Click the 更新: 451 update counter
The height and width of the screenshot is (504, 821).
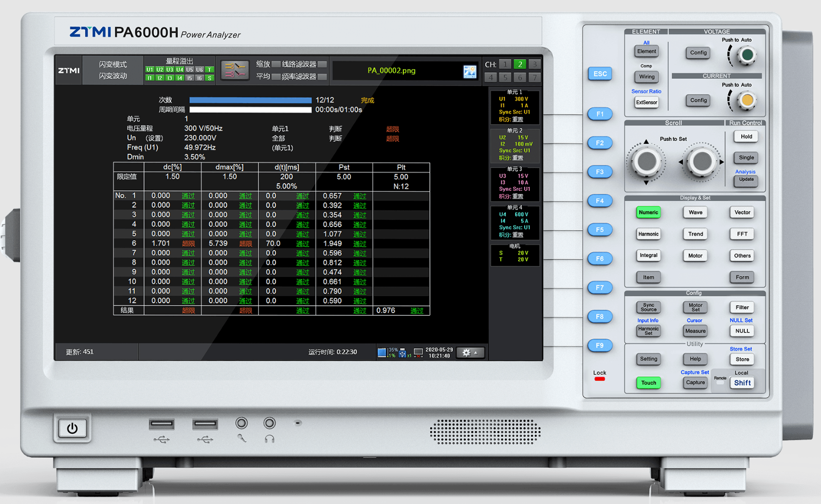(80, 352)
